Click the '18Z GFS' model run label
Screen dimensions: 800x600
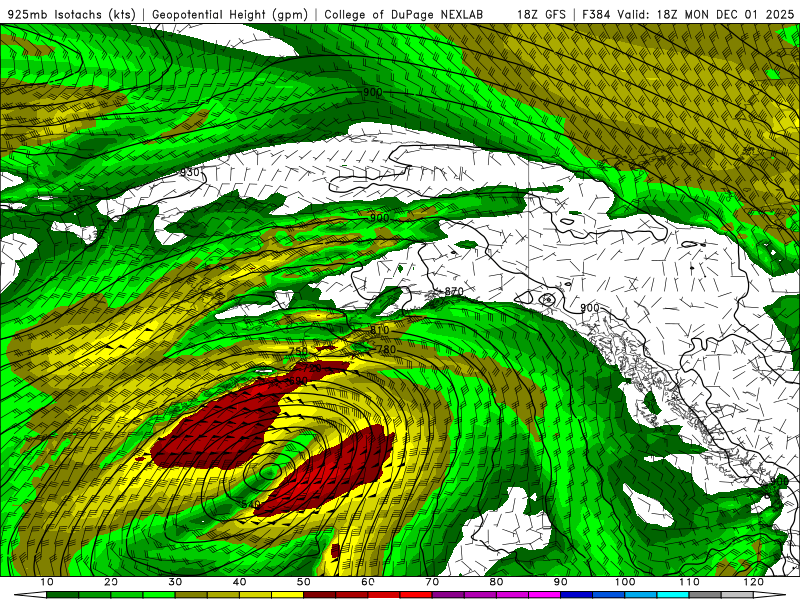click(x=541, y=14)
